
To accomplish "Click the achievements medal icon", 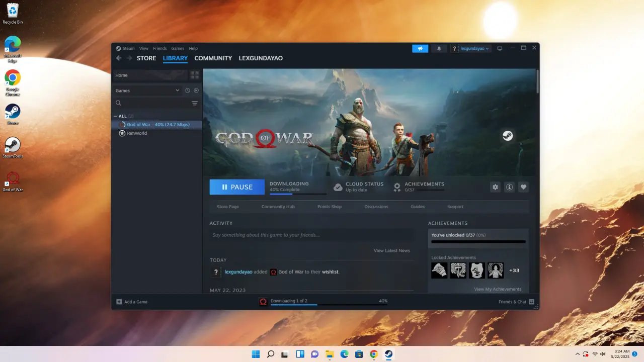I will coord(397,187).
